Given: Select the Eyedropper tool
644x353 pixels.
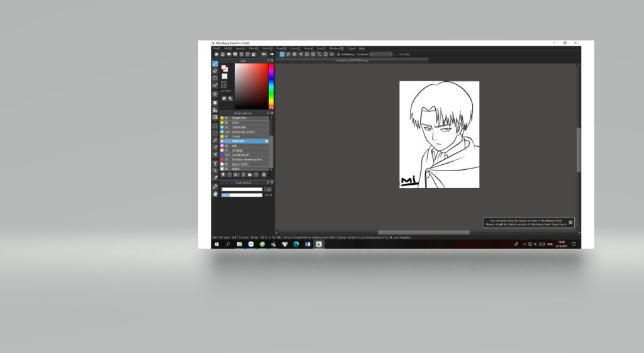Looking at the screenshot, I should [x=215, y=186].
